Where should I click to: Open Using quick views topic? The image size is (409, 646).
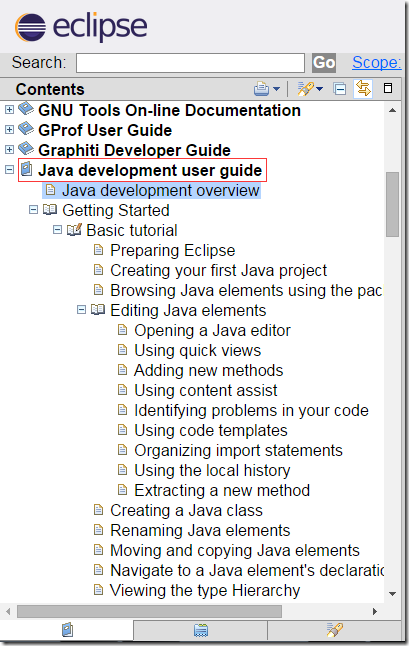(198, 350)
